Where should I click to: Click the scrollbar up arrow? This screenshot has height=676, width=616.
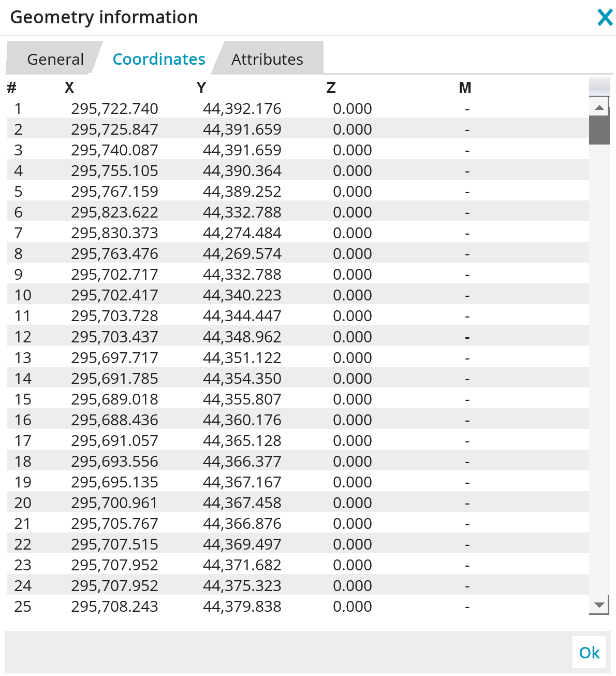pos(599,108)
